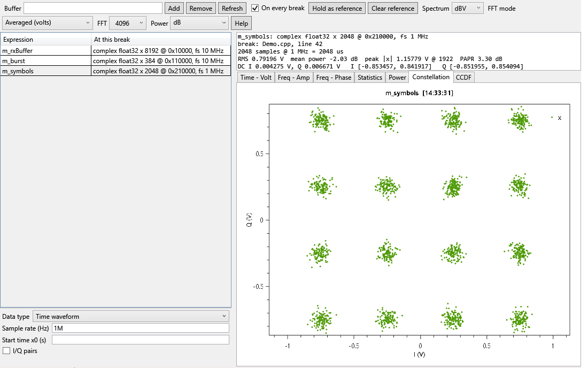The image size is (588, 368).
Task: Open the Spectrum dBV dropdown
Action: 467,8
